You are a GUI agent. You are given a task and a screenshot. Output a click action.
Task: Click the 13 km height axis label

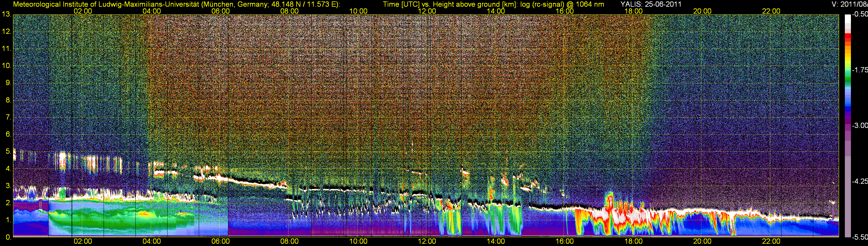tap(6, 14)
